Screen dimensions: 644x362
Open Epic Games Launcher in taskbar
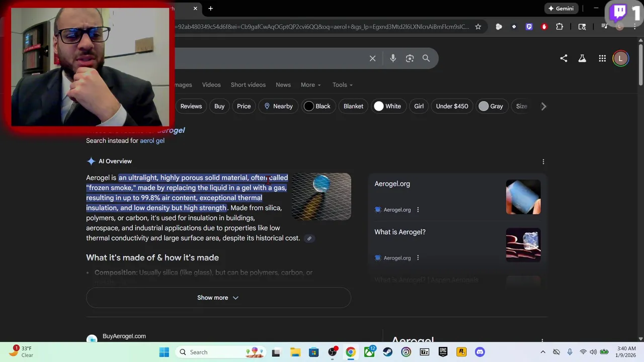pyautogui.click(x=443, y=352)
